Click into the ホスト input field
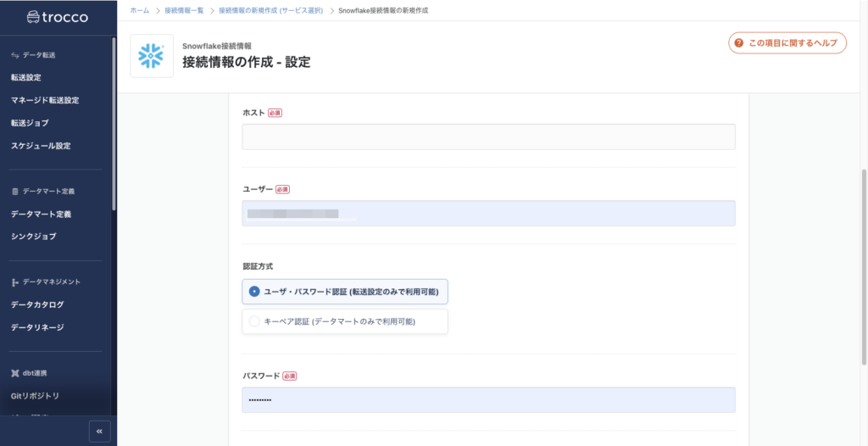The height and width of the screenshot is (446, 868). tap(488, 137)
